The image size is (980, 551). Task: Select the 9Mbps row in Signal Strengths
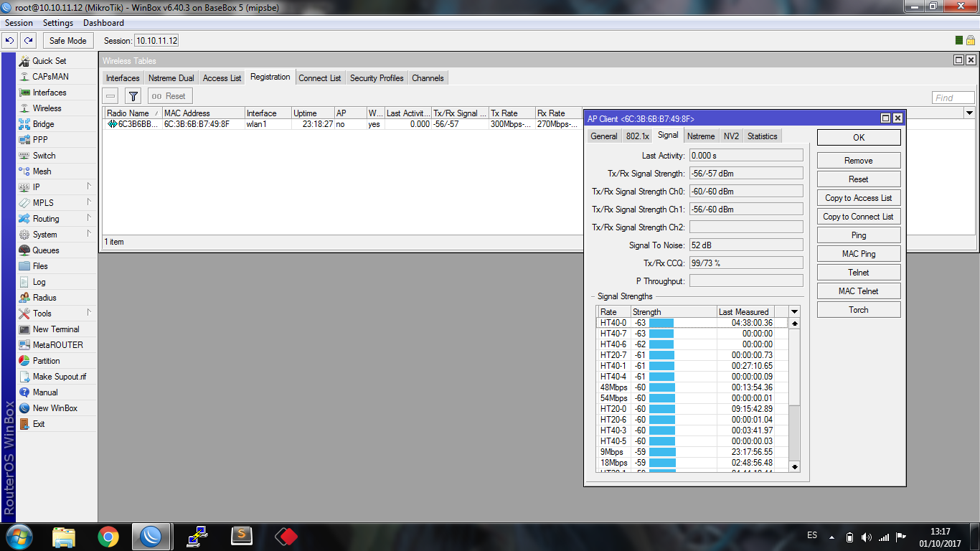click(x=693, y=452)
